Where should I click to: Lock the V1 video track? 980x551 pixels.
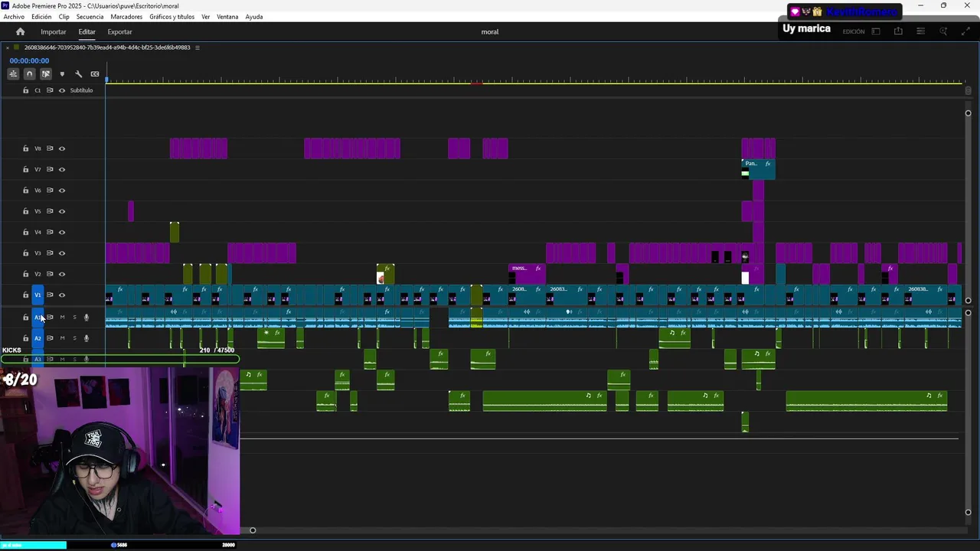click(25, 295)
